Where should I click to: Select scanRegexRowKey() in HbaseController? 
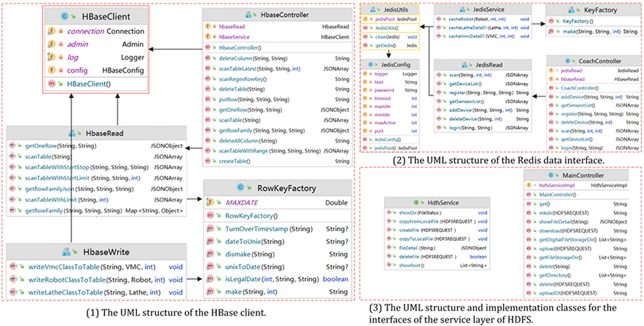click(243, 79)
